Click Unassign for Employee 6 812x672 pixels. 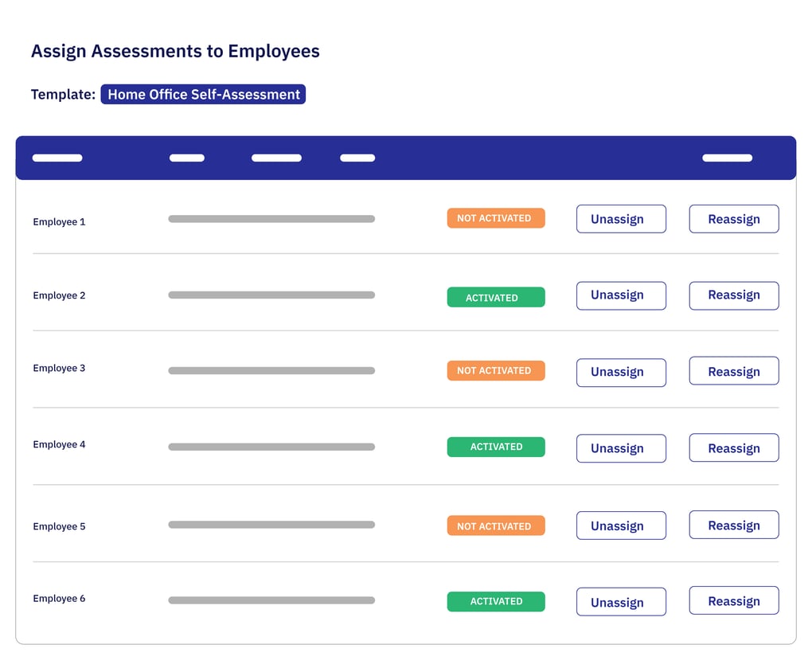[621, 601]
